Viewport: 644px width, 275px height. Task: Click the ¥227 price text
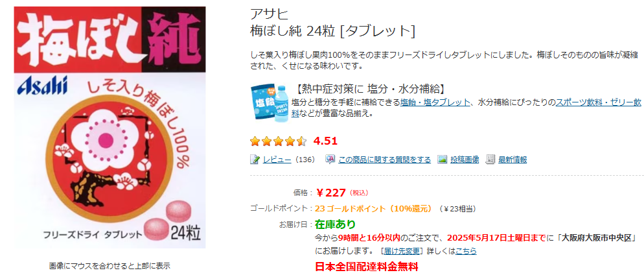[331, 193]
